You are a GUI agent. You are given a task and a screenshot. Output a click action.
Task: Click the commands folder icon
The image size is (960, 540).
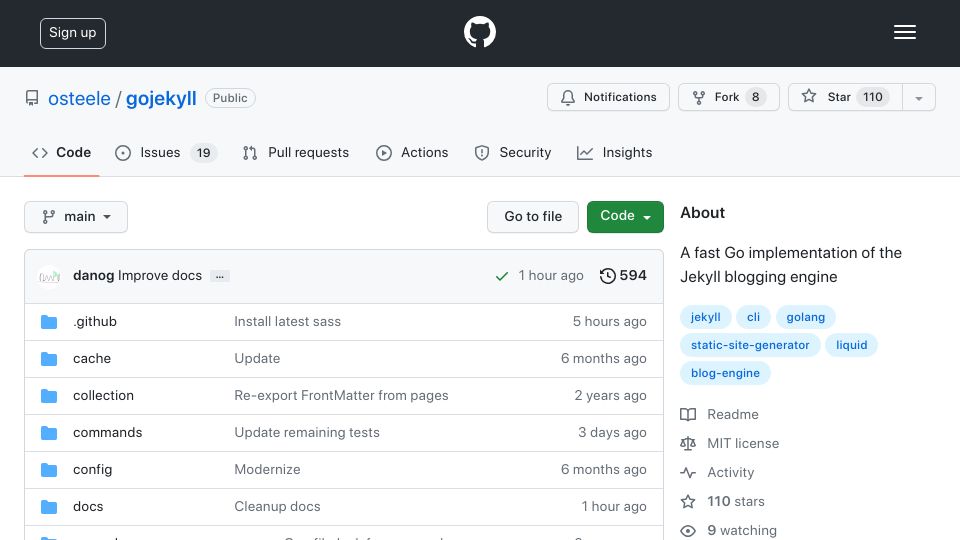click(x=49, y=433)
